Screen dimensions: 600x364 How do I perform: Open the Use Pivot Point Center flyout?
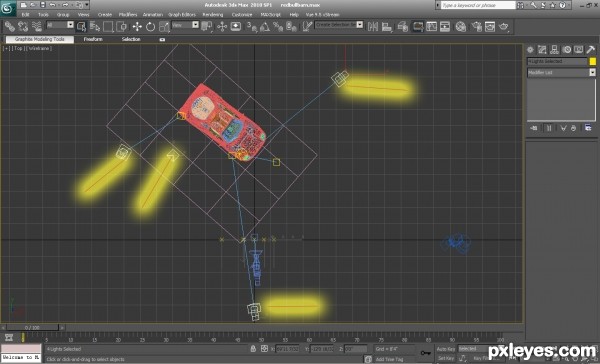pos(206,26)
